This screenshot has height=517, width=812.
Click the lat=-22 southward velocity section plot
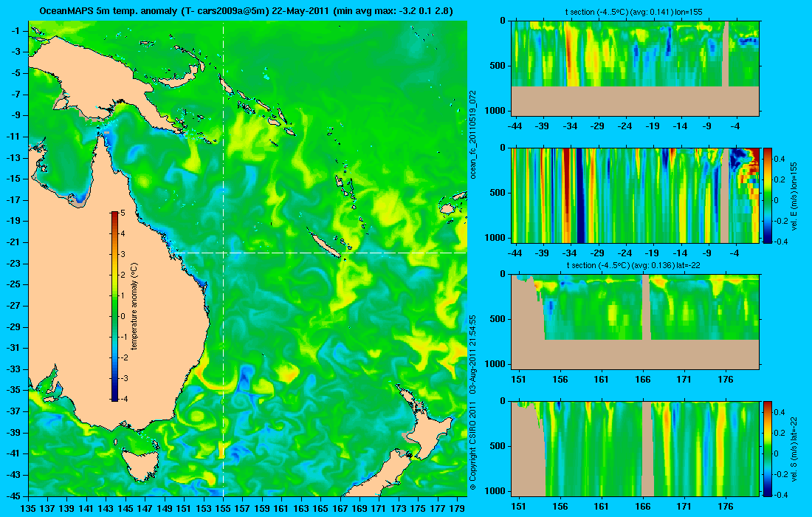pos(636,448)
